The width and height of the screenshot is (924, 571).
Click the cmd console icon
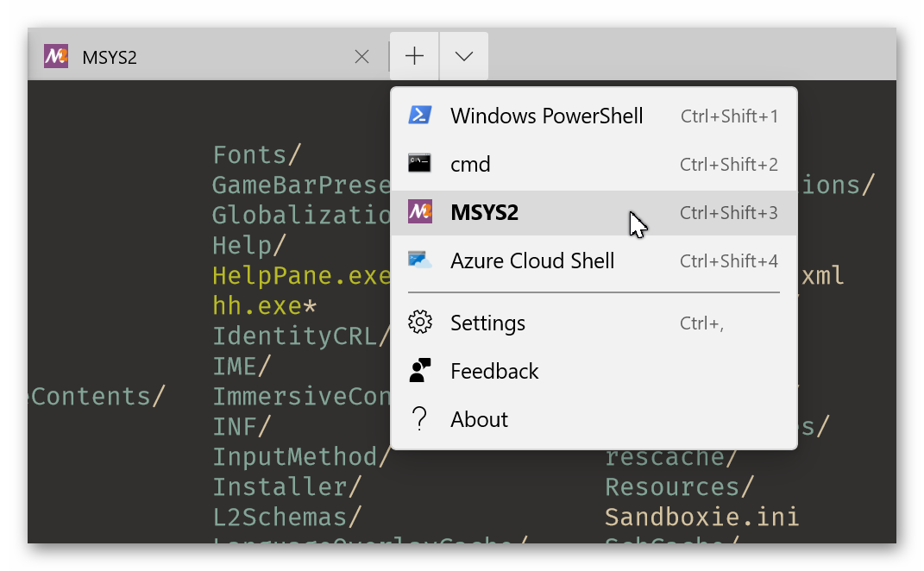[419, 164]
